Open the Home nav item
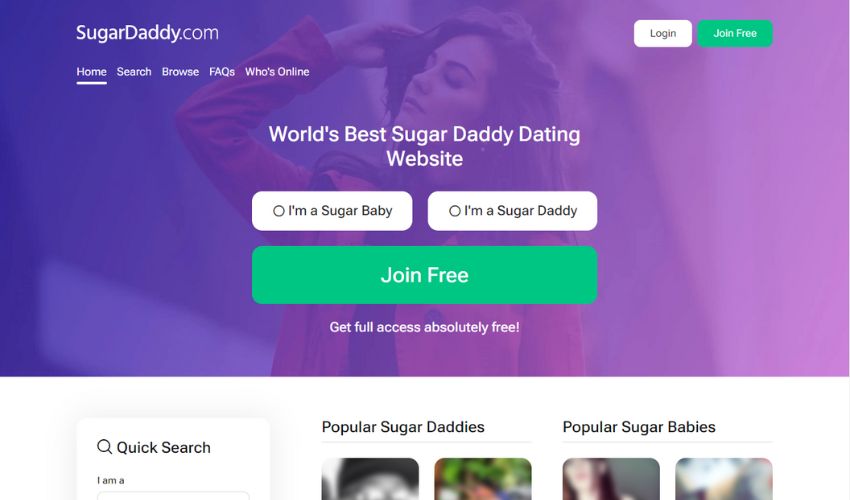Screen dimensions: 850x500 (x=92, y=72)
